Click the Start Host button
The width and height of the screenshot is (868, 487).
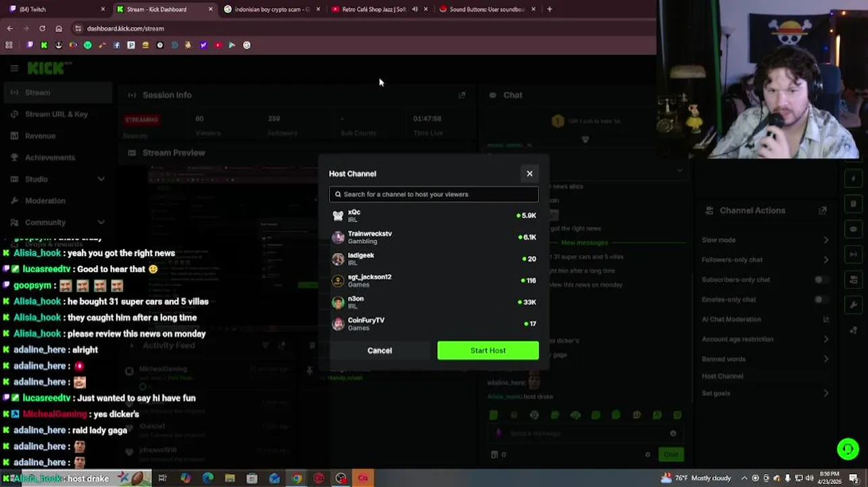(488, 350)
